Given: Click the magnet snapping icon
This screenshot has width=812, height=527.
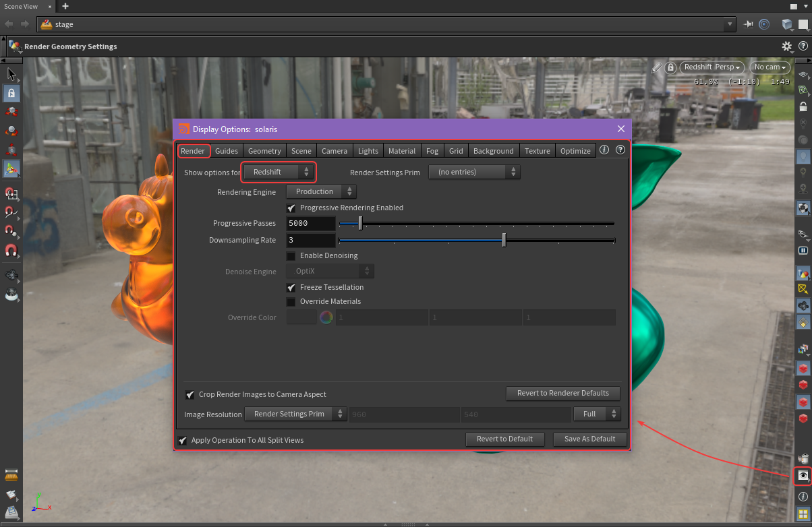Looking at the screenshot, I should pos(11,251).
